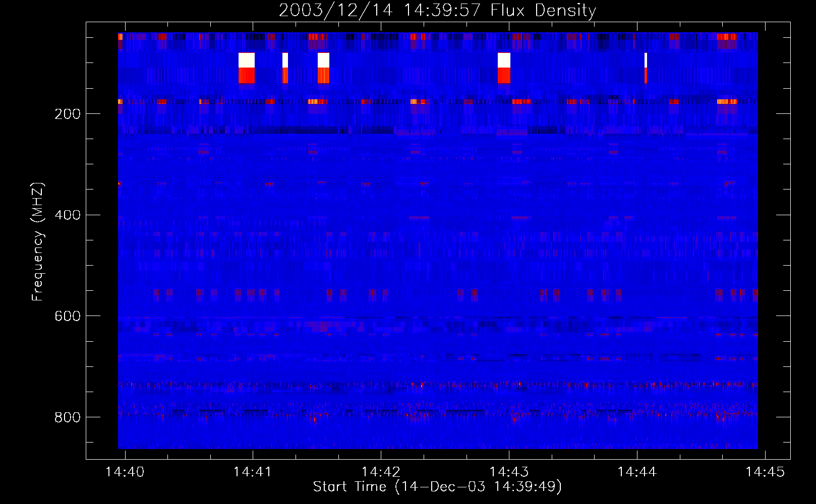The width and height of the screenshot is (816, 504).
Task: Click the 14:44 time tick label
Action: [x=637, y=472]
